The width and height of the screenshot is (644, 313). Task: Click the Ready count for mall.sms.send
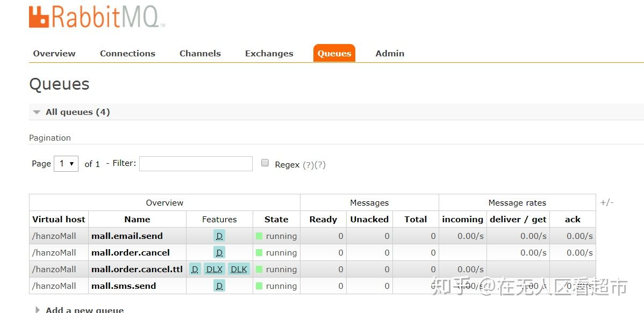pos(340,286)
